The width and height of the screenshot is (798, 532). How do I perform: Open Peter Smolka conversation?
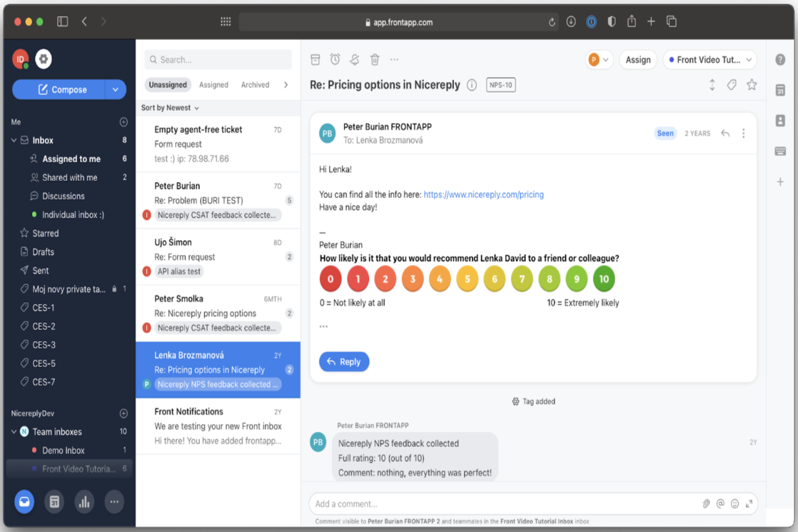point(218,313)
